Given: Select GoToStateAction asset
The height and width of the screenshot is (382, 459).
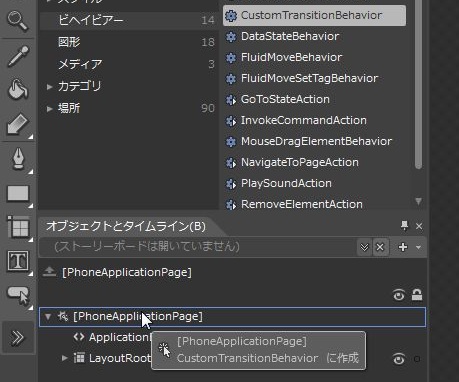Looking at the screenshot, I should pos(285,99).
